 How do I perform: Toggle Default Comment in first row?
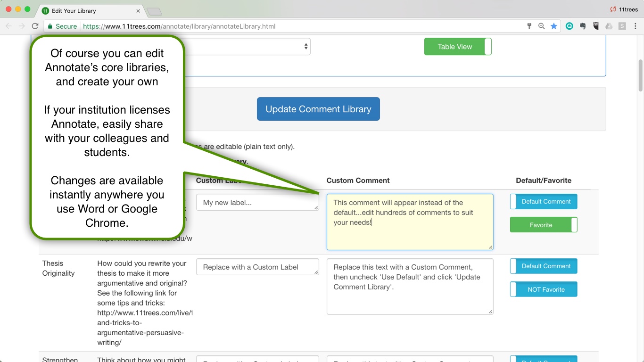pyautogui.click(x=544, y=202)
